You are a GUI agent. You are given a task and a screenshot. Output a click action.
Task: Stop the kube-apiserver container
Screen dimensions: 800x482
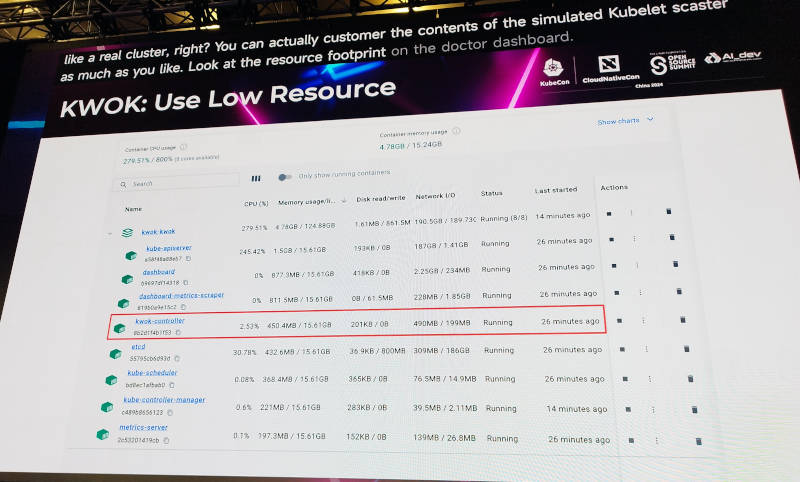tap(611, 239)
